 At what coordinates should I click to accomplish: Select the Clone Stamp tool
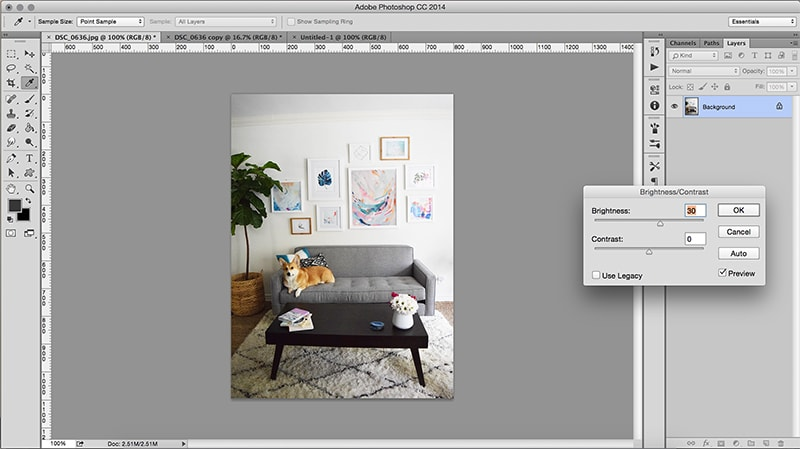11,113
